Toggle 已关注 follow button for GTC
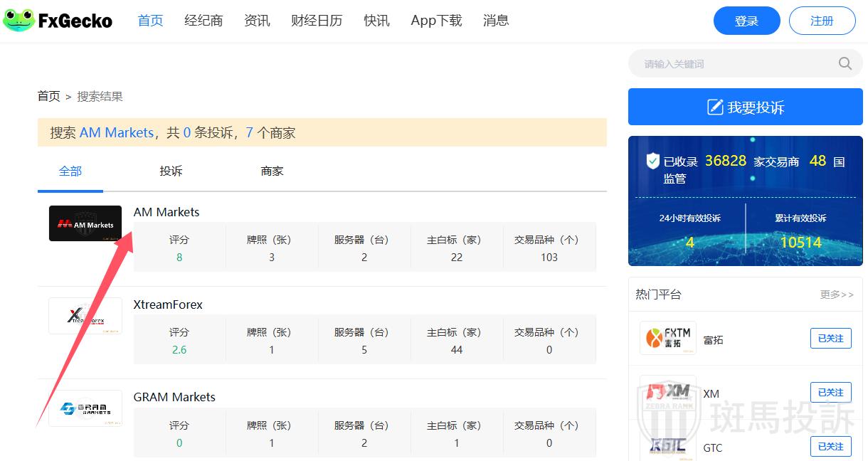 pos(830,447)
